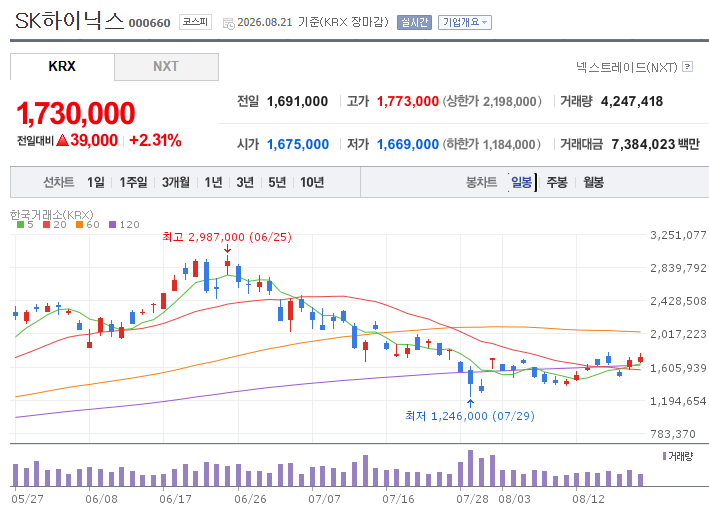Open the calendar-clock icon beside the date
Image resolution: width=709 pixels, height=510 pixels.
(228, 24)
